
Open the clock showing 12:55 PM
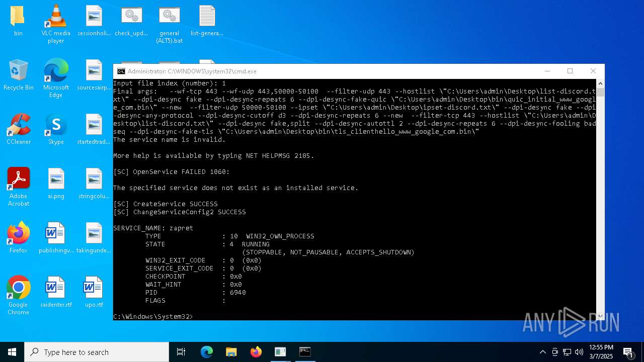click(x=601, y=352)
